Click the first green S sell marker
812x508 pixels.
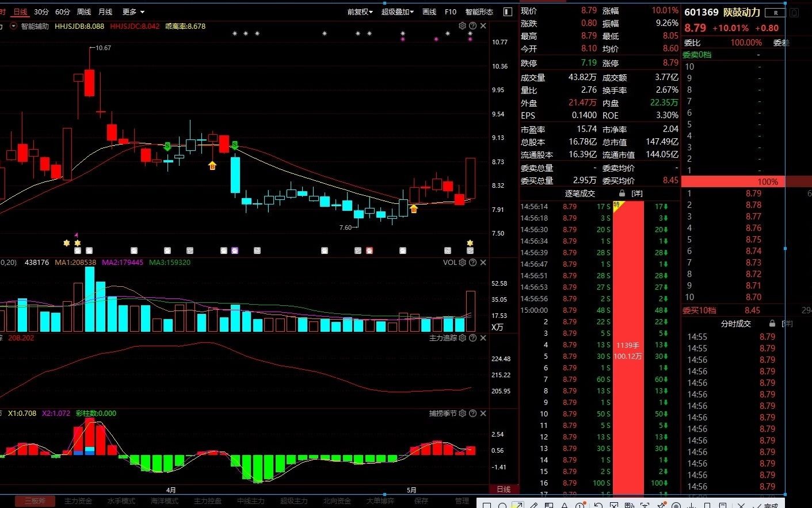pos(167,146)
